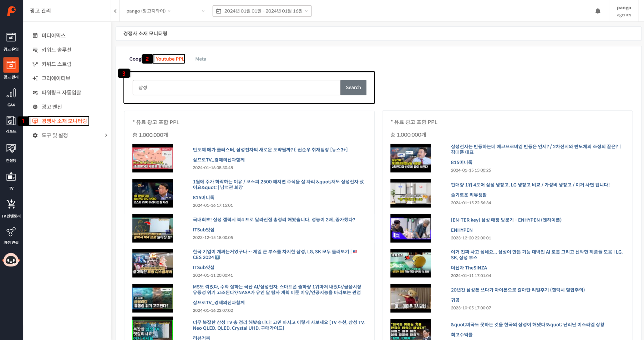The width and height of the screenshot is (644, 340).
Task: Open [EN-TER key] 삼성 매장 방문기 link
Action: (x=506, y=220)
